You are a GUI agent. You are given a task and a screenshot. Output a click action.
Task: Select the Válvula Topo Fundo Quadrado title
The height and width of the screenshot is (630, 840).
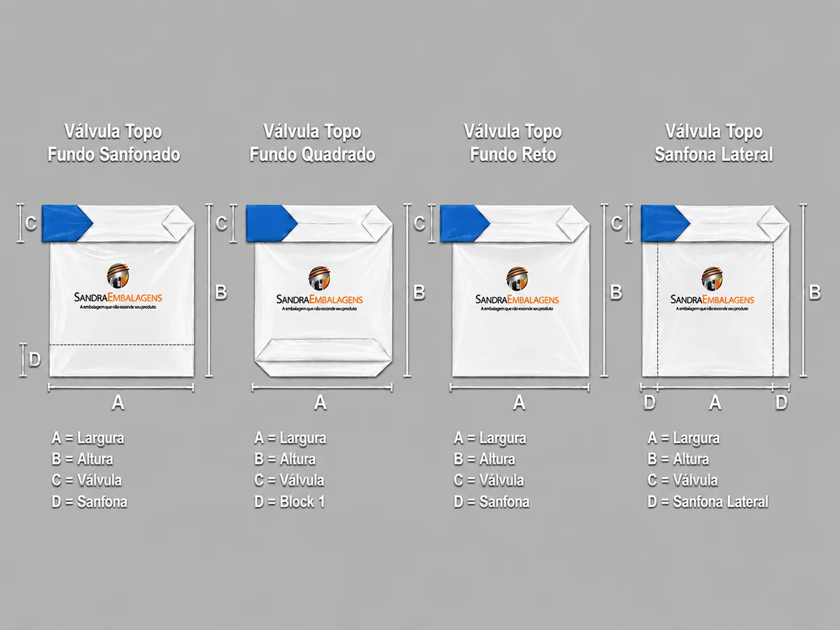[312, 143]
